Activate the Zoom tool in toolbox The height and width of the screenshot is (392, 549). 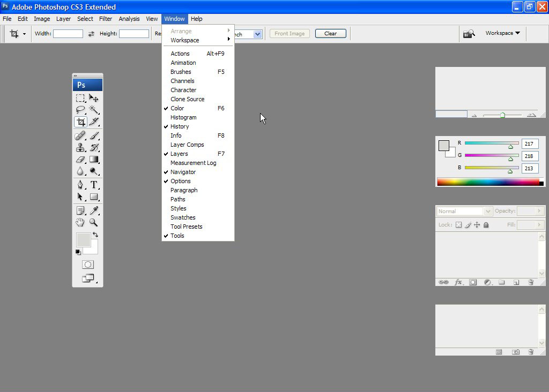(x=94, y=222)
